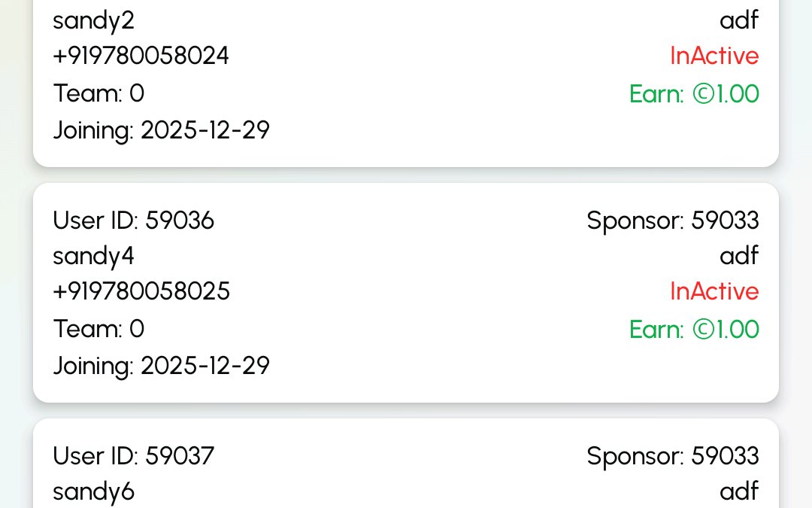Viewport: 812px width, 508px height.
Task: Tap the sandy2 username
Action: 93,20
